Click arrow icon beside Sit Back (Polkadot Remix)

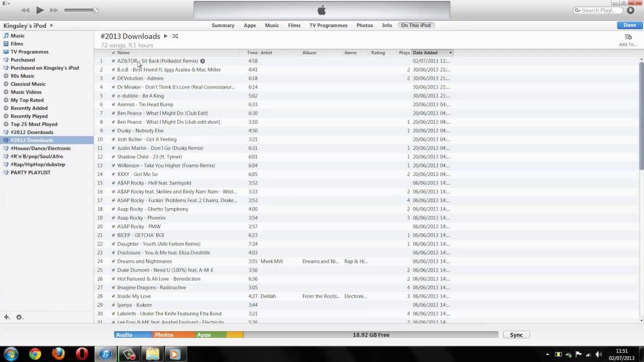(202, 61)
